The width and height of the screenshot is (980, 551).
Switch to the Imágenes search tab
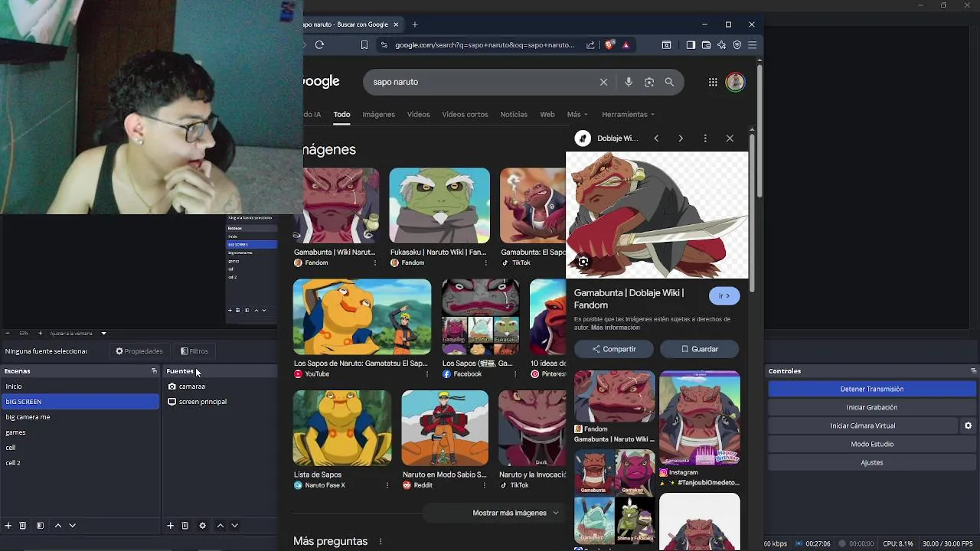pyautogui.click(x=378, y=115)
